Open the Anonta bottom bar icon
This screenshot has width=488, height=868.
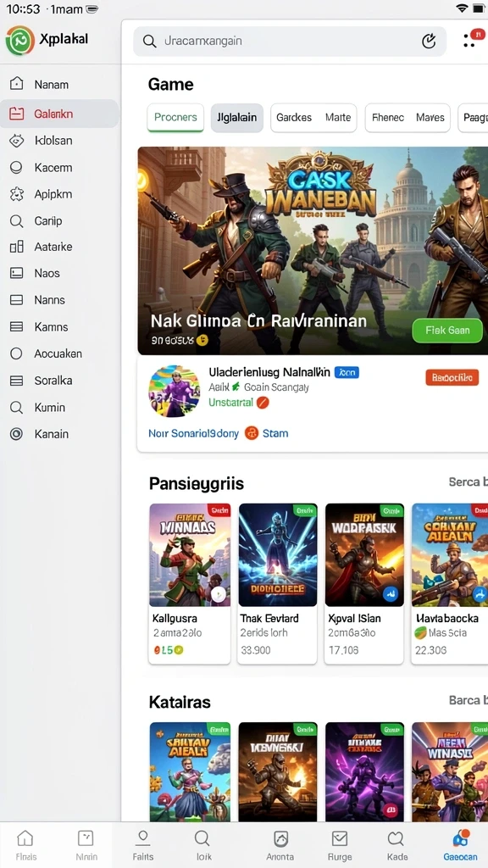tap(280, 838)
